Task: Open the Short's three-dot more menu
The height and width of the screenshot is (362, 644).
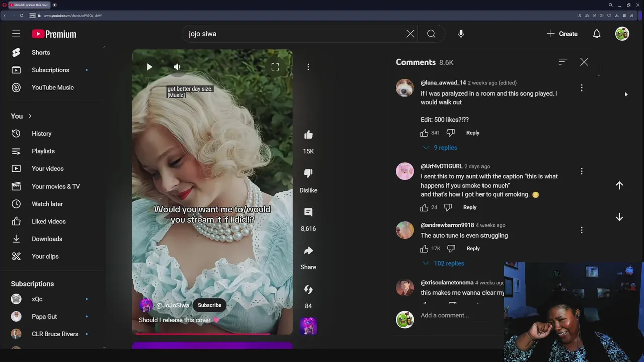Action: (x=308, y=67)
